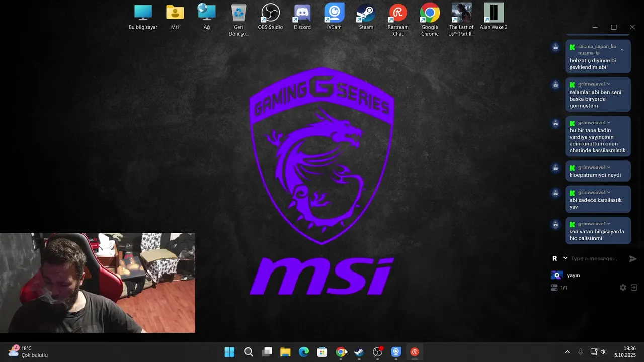The width and height of the screenshot is (644, 362).
Task: Switch to OBS Studio in the taskbar
Action: 378,352
